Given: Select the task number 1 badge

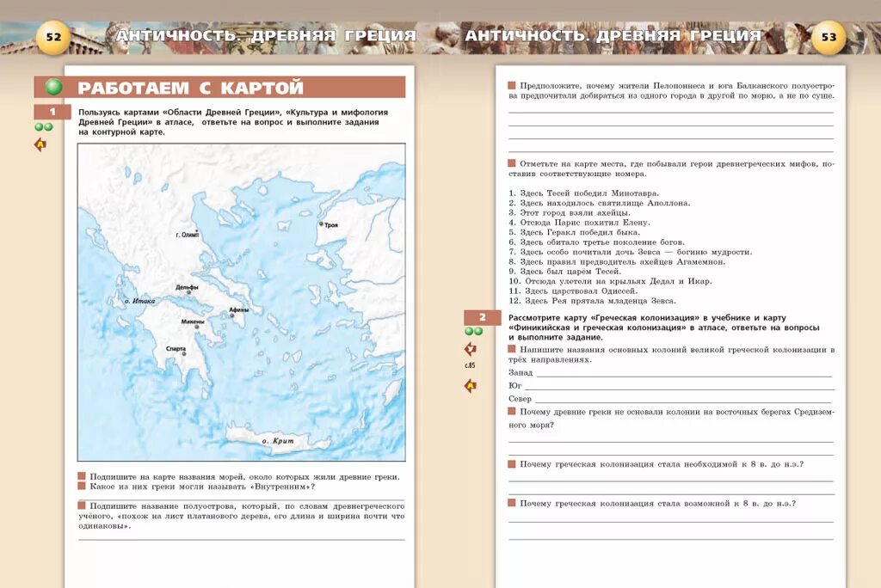Looking at the screenshot, I should point(52,112).
